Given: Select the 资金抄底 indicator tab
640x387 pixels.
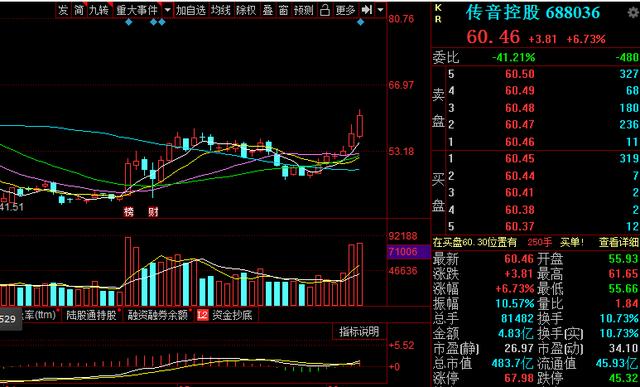Looking at the screenshot, I should coord(232,315).
